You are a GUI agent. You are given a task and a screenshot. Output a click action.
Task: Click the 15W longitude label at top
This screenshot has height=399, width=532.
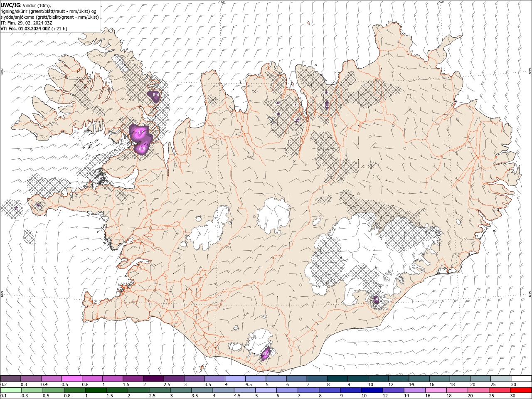(440, 2)
